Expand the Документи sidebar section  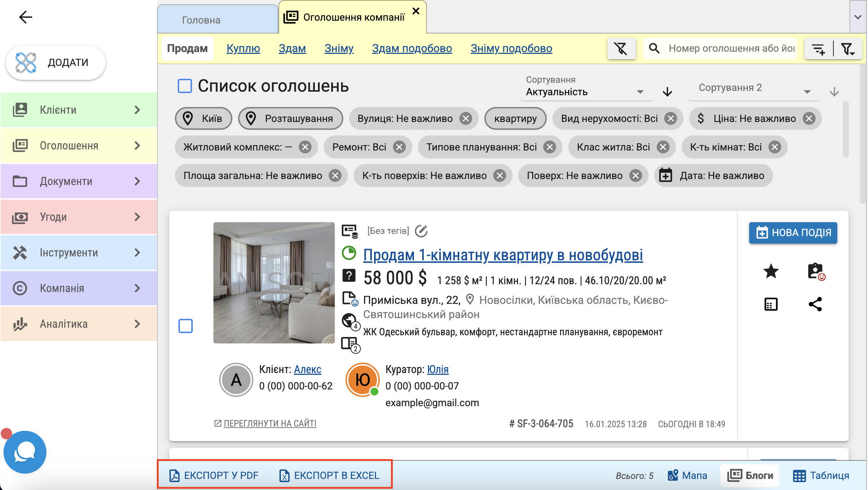point(79,181)
